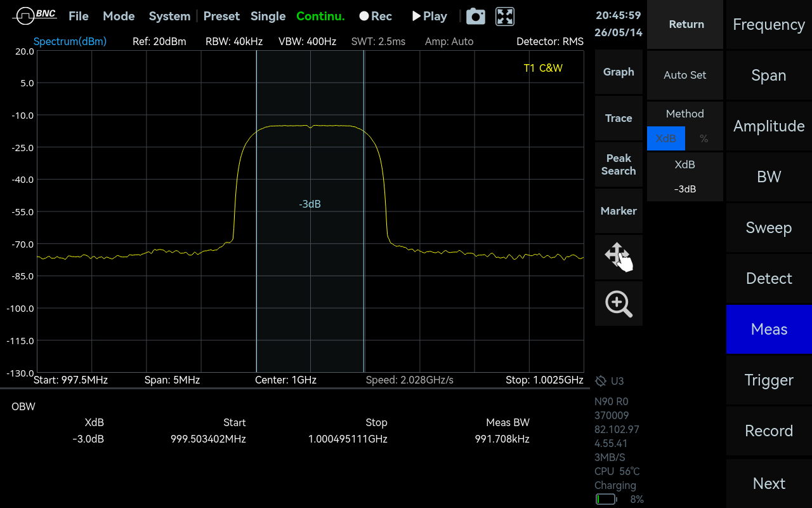This screenshot has height=508, width=812.
Task: Open the Graph panel
Action: coord(619,72)
